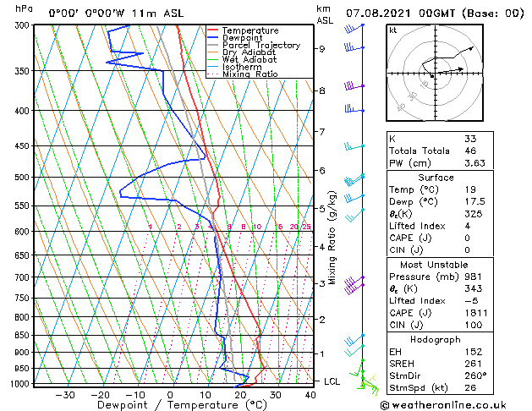Click the purple wind barb near 8 km
This screenshot has height=411, width=532.
point(354,85)
